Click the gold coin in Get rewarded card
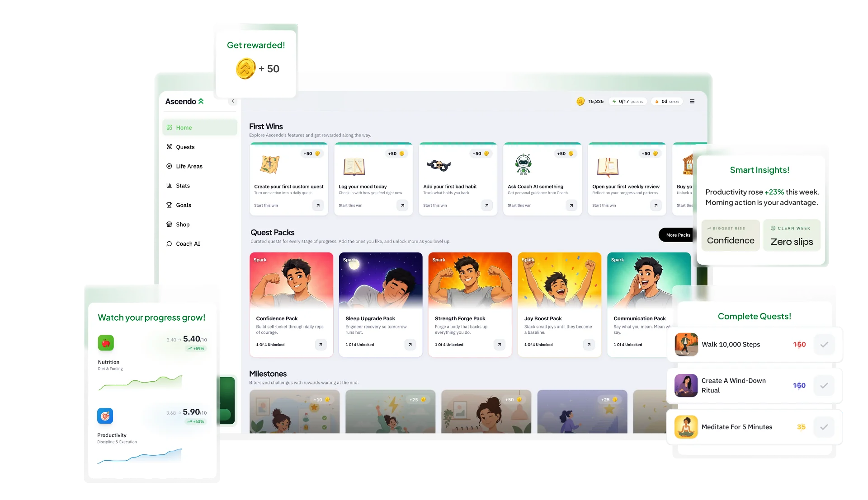868x500 pixels. [246, 69]
